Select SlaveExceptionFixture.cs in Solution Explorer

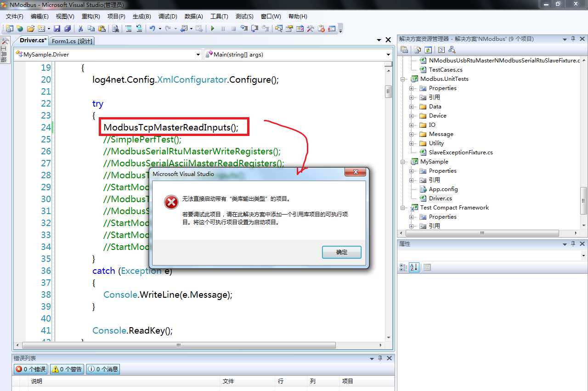(x=461, y=153)
